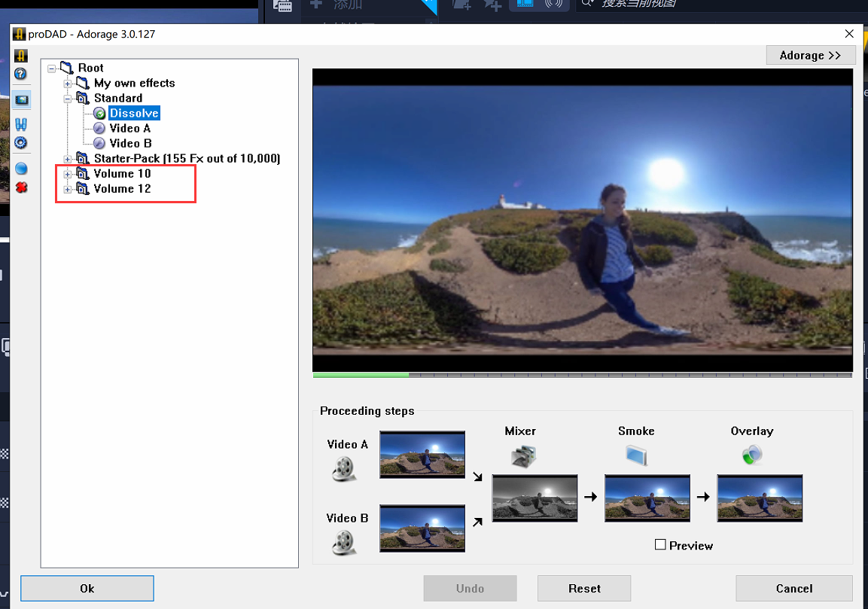The height and width of the screenshot is (609, 868).
Task: Open the Mixer step icon
Action: pyautogui.click(x=522, y=455)
